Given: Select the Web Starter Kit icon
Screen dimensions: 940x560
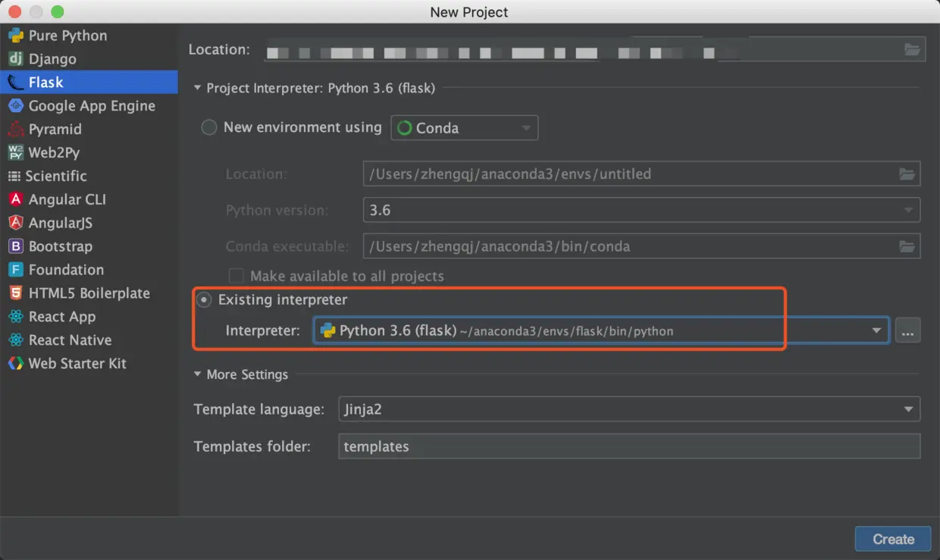Looking at the screenshot, I should [x=15, y=364].
